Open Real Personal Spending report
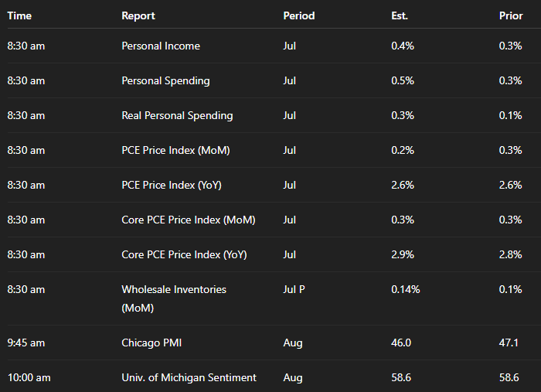This screenshot has height=392, width=541. [x=177, y=116]
